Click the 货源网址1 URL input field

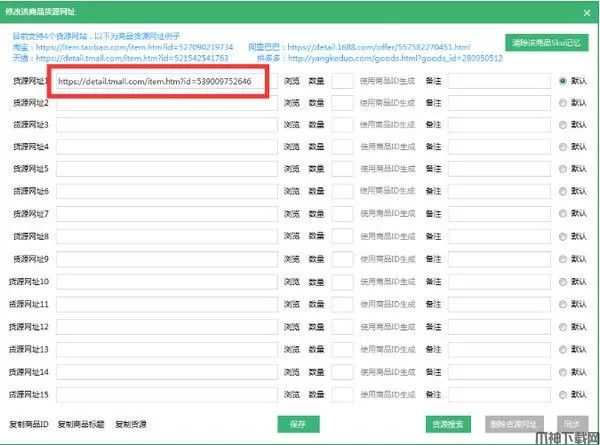[160, 80]
